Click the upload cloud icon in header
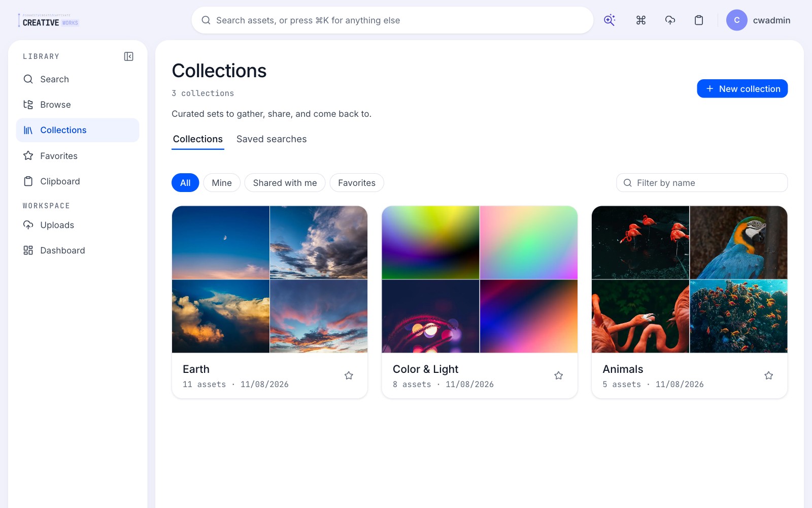The width and height of the screenshot is (812, 508). point(670,20)
